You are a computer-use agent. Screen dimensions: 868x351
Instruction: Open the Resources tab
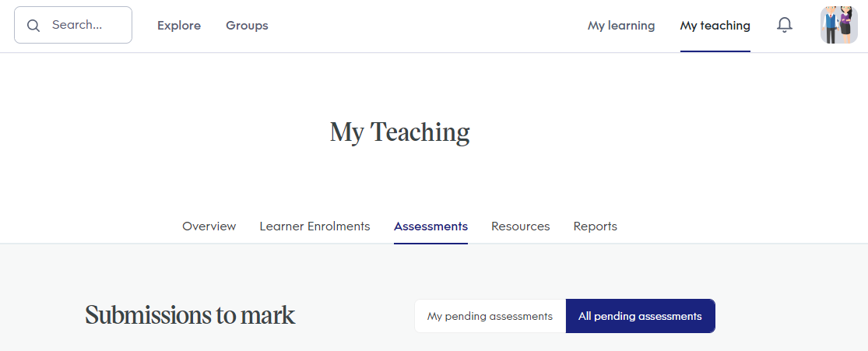coord(520,226)
